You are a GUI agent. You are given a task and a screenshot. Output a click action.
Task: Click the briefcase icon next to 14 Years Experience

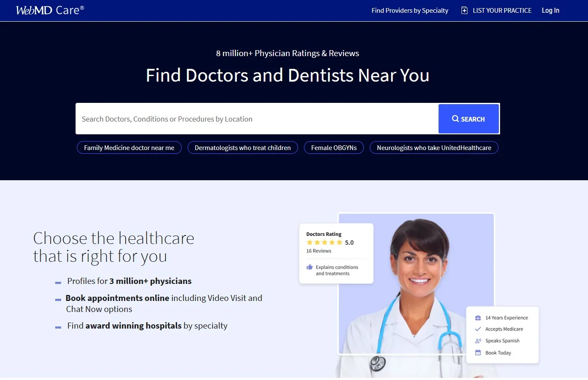coord(478,317)
